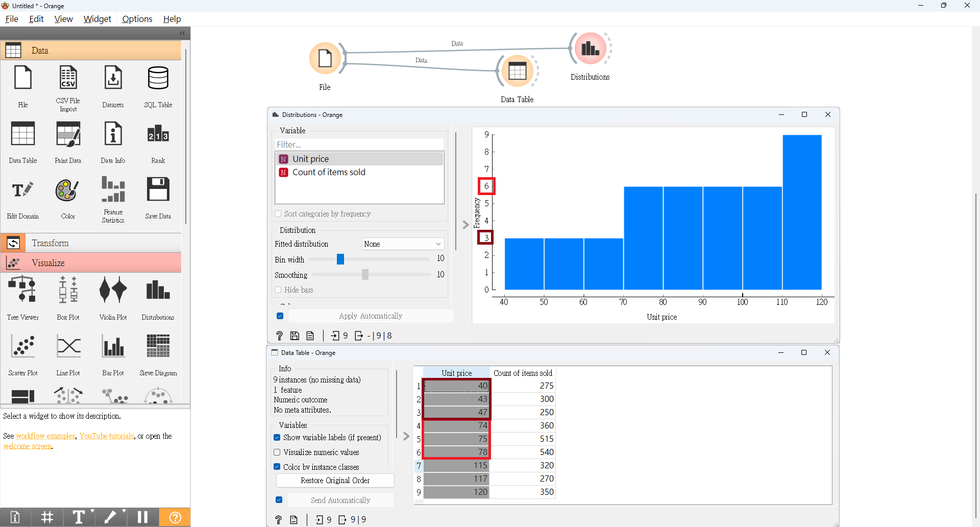
Task: Open the Widget menu
Action: tap(97, 19)
